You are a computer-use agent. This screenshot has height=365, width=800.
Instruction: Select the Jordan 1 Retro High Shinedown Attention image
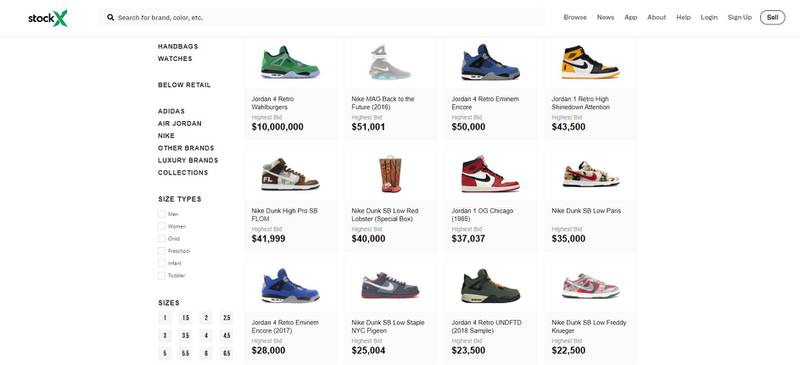click(590, 62)
